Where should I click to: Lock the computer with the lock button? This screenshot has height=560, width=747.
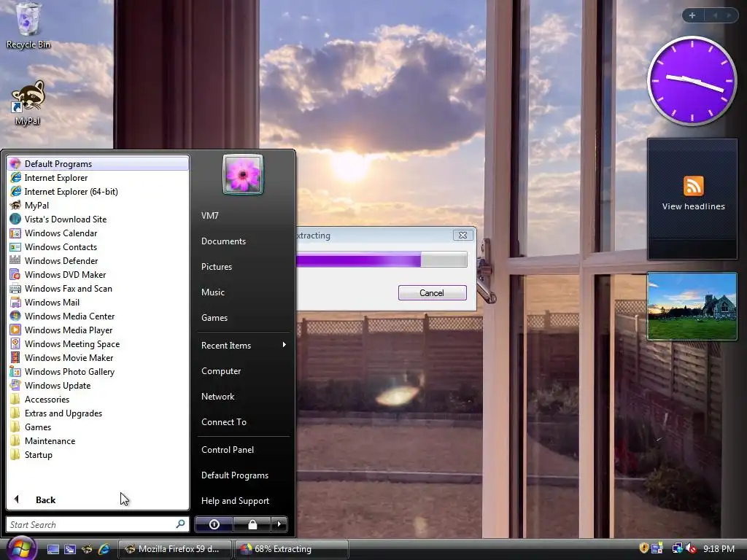point(252,524)
